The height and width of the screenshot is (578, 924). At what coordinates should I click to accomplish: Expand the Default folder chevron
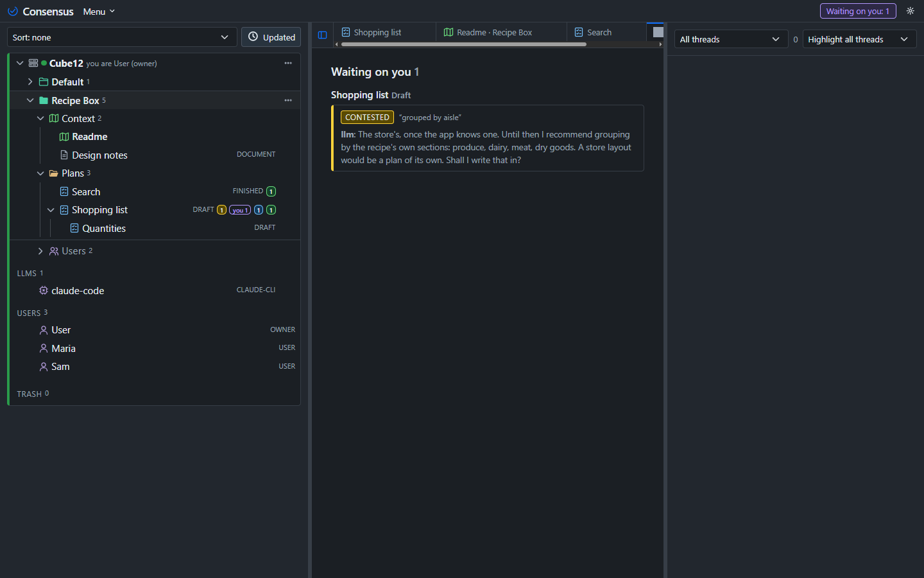[x=30, y=82]
